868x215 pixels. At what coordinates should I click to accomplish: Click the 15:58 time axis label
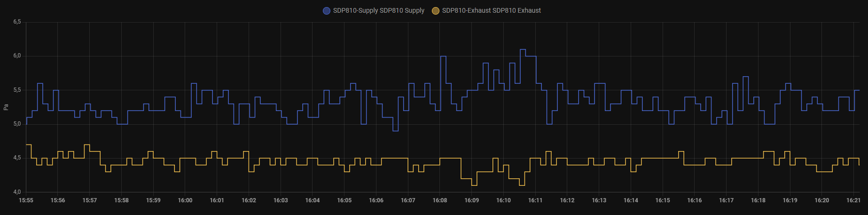(121, 200)
